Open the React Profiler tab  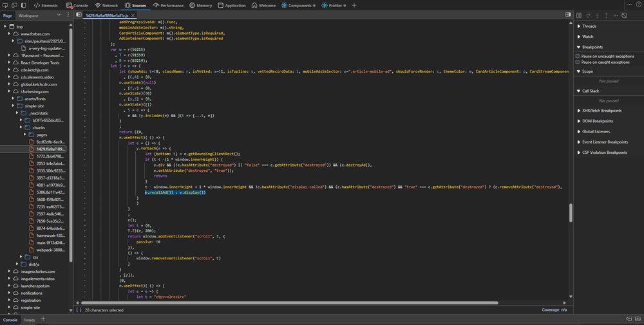click(x=334, y=5)
